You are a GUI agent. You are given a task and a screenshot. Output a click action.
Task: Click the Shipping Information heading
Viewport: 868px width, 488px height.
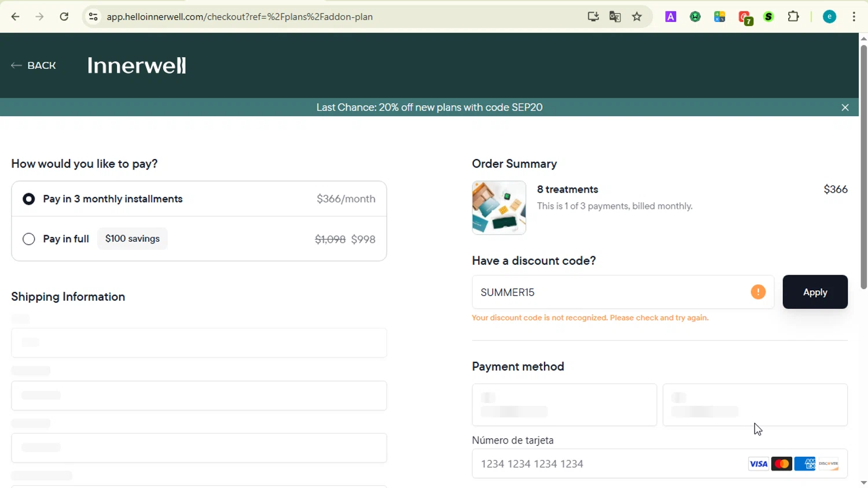(x=68, y=297)
